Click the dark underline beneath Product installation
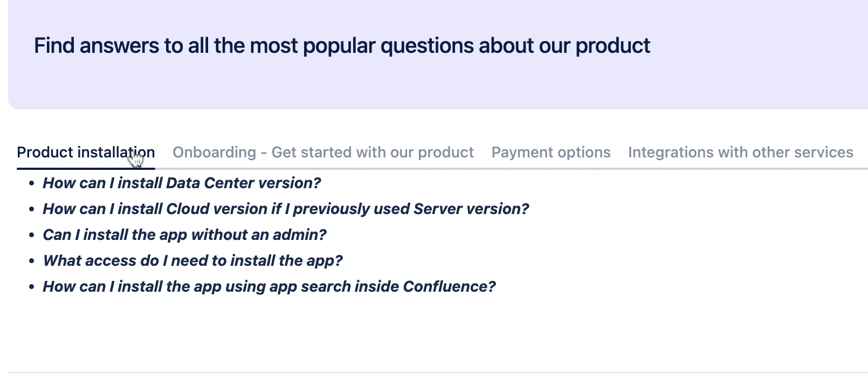The height and width of the screenshot is (392, 868). point(86,169)
